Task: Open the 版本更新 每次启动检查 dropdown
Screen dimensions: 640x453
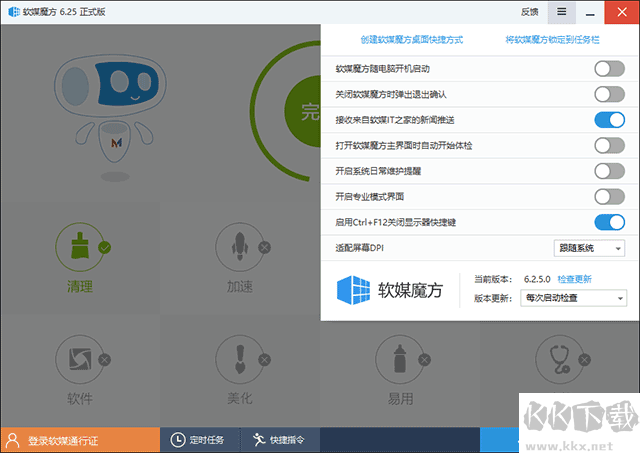Action: [573, 298]
